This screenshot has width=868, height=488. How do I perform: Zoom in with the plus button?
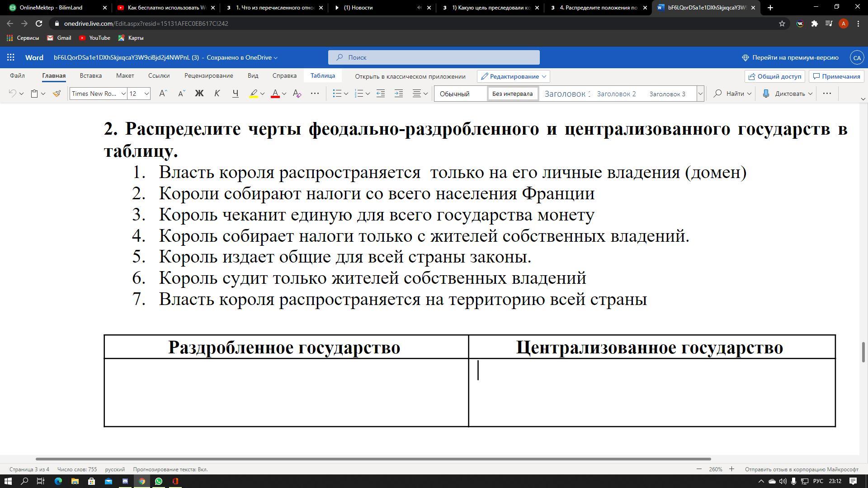tap(731, 469)
